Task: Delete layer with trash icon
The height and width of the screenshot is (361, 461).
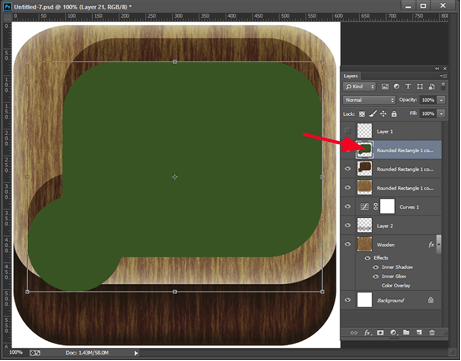Action: (432, 333)
